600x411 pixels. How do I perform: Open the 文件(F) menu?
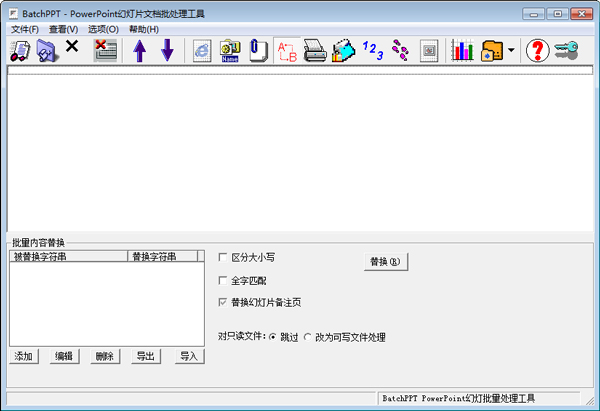[24, 29]
